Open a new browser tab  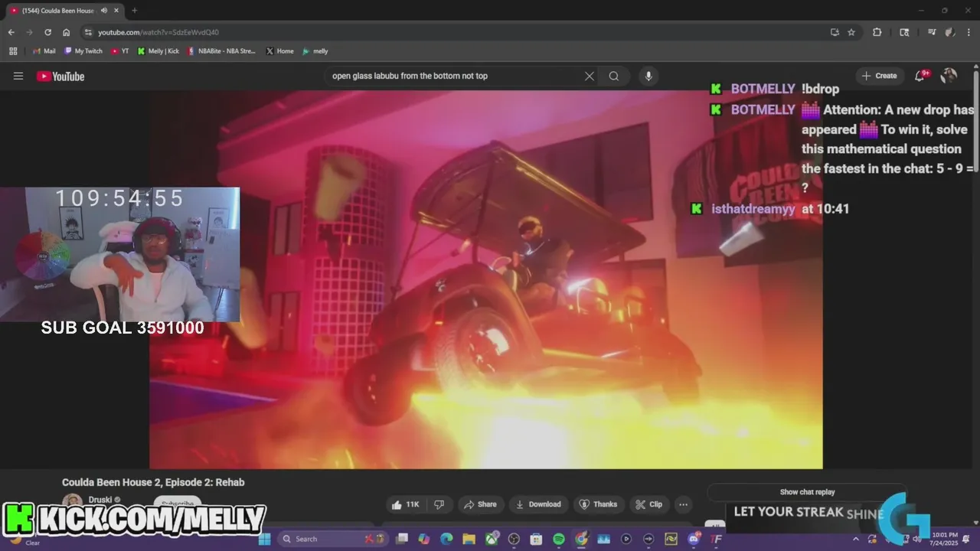click(x=135, y=11)
